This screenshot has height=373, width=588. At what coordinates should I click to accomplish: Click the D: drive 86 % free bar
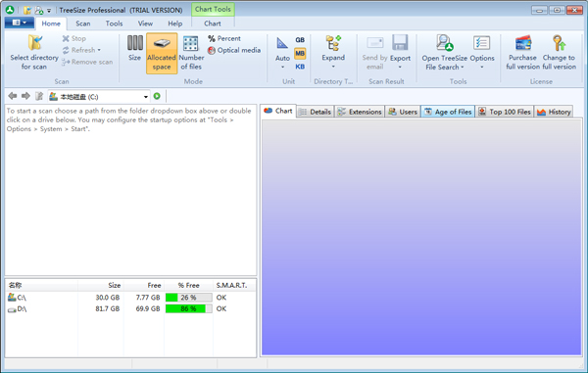pos(188,308)
